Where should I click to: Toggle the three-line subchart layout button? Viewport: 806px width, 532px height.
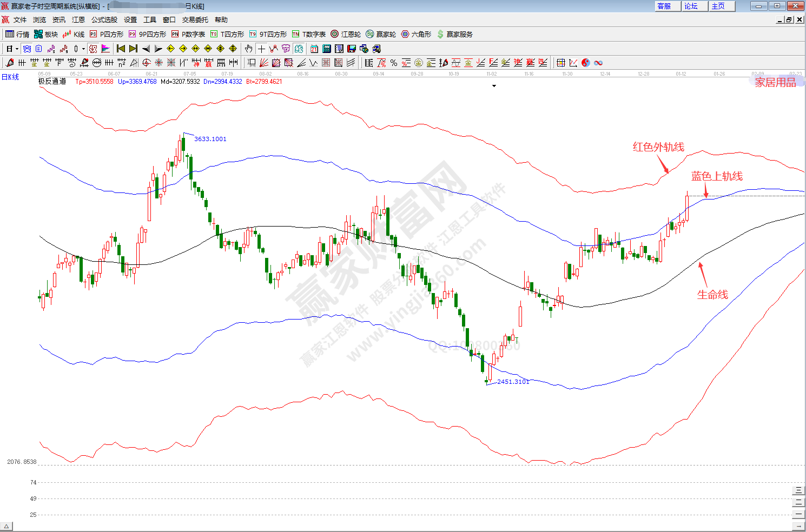798,490
